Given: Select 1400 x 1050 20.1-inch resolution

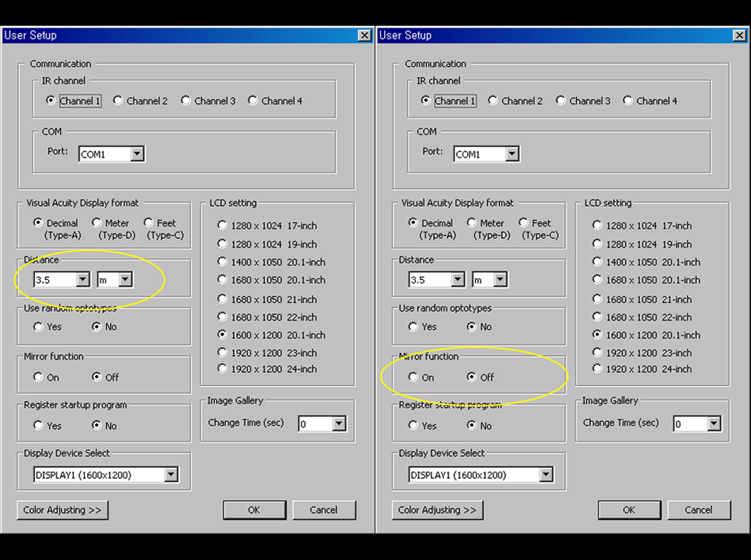Looking at the screenshot, I should click(222, 262).
